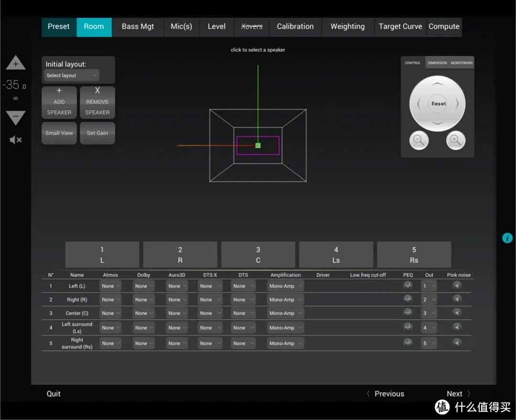Rotate room view up arrow

pyautogui.click(x=437, y=84)
